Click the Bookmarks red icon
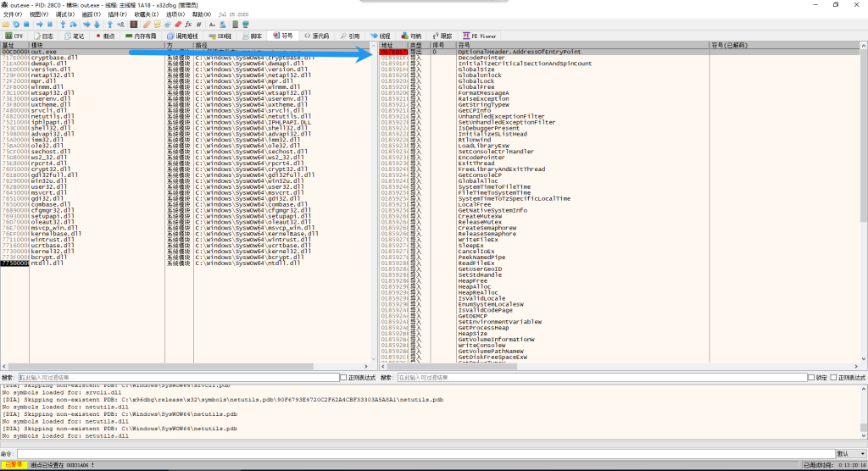The image size is (868, 471). click(x=178, y=25)
